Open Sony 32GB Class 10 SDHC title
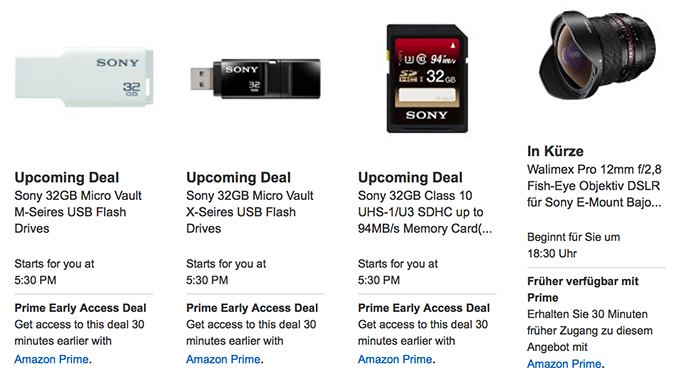The image size is (700, 373). 425,212
